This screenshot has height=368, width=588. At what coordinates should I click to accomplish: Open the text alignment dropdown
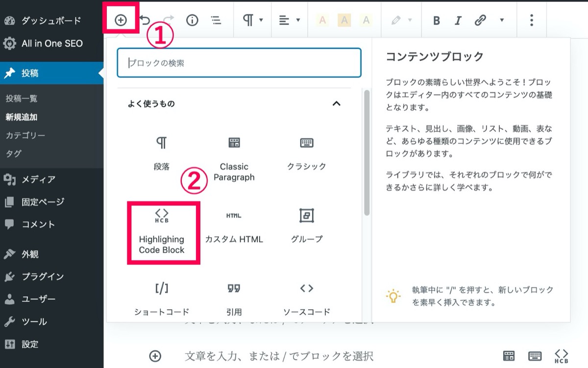[x=289, y=20]
